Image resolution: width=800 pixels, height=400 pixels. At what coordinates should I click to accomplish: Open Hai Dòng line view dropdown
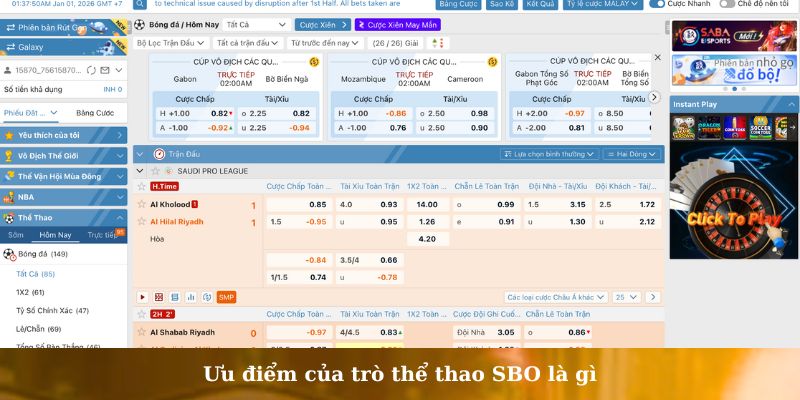tap(632, 154)
